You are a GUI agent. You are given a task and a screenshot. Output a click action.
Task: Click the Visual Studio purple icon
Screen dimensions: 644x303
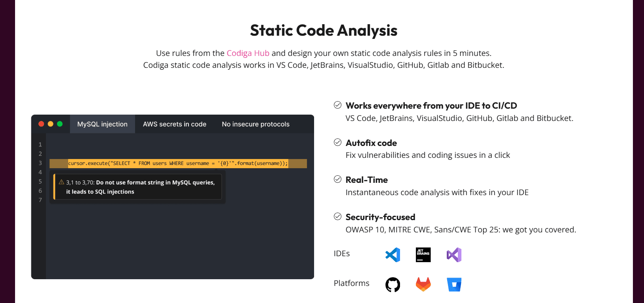(x=454, y=255)
